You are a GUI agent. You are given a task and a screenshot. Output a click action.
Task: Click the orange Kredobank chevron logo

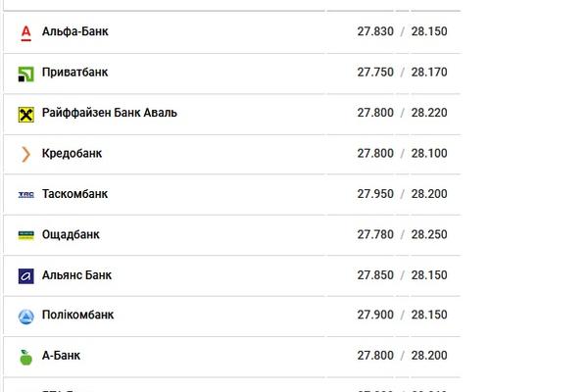pyautogui.click(x=25, y=154)
